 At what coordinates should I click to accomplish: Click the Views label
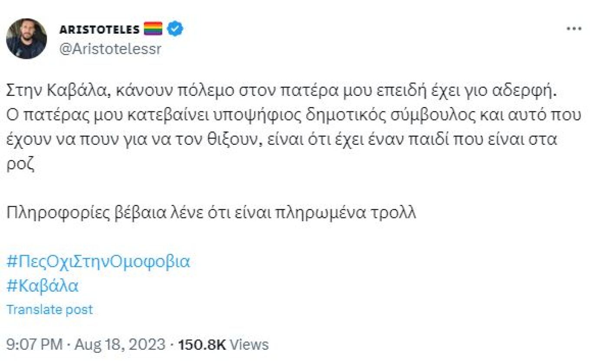tap(249, 344)
